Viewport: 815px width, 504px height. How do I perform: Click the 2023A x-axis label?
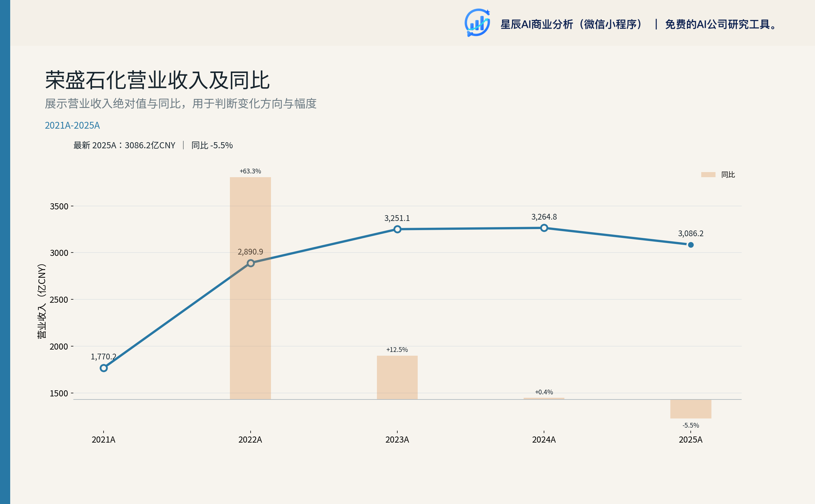pos(397,440)
